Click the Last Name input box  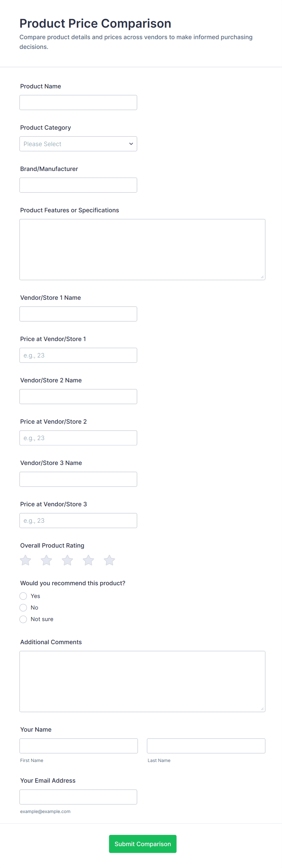206,746
